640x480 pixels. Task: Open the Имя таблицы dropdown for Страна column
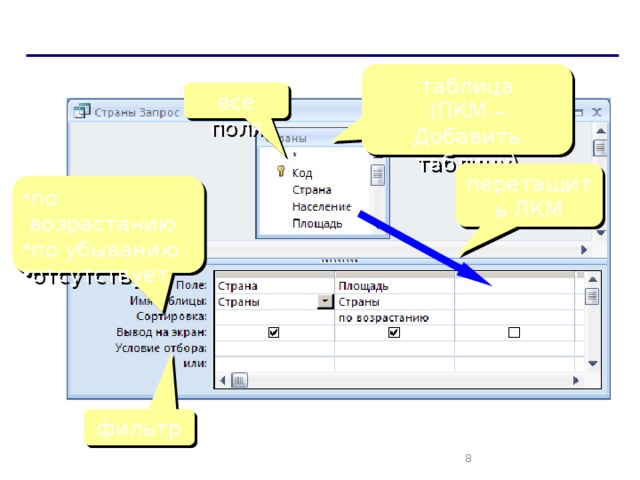pyautogui.click(x=325, y=302)
